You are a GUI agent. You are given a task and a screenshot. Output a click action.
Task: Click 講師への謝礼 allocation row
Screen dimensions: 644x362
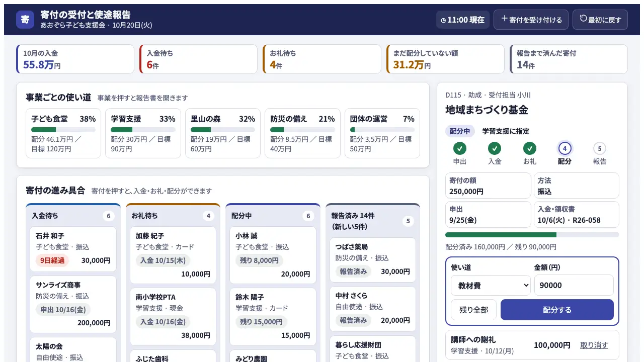click(532, 345)
